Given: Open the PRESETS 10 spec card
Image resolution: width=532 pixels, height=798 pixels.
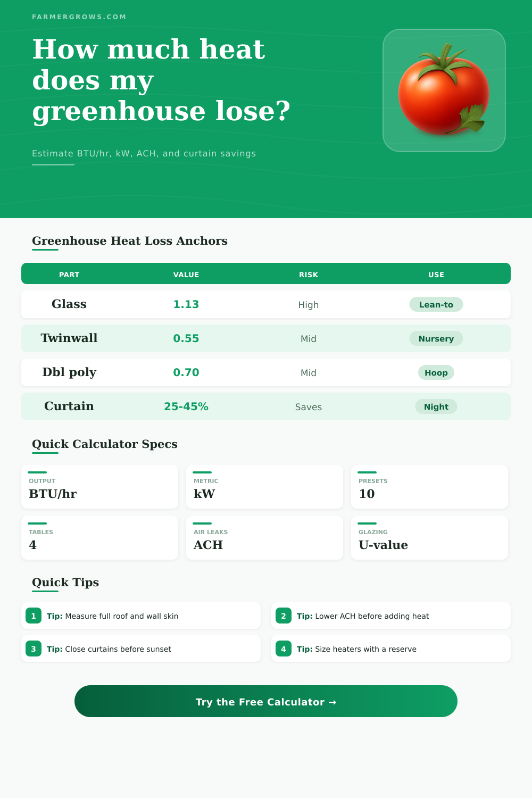Looking at the screenshot, I should (429, 487).
